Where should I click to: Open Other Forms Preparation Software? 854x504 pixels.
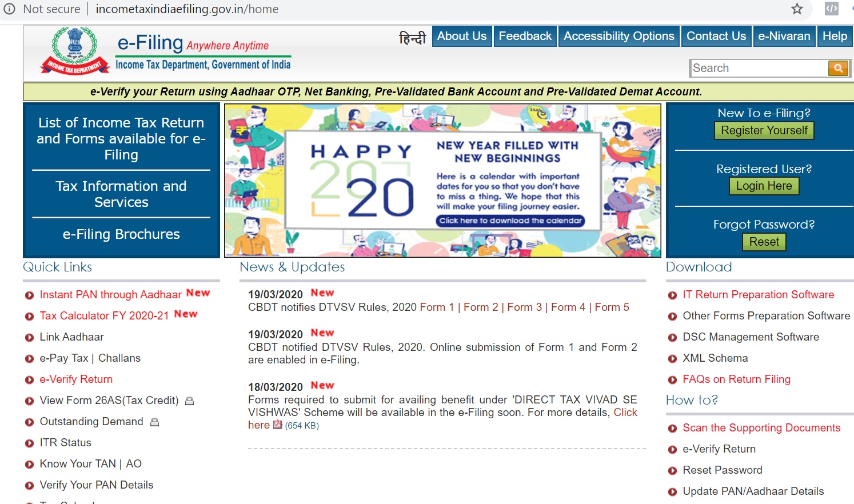pos(767,315)
